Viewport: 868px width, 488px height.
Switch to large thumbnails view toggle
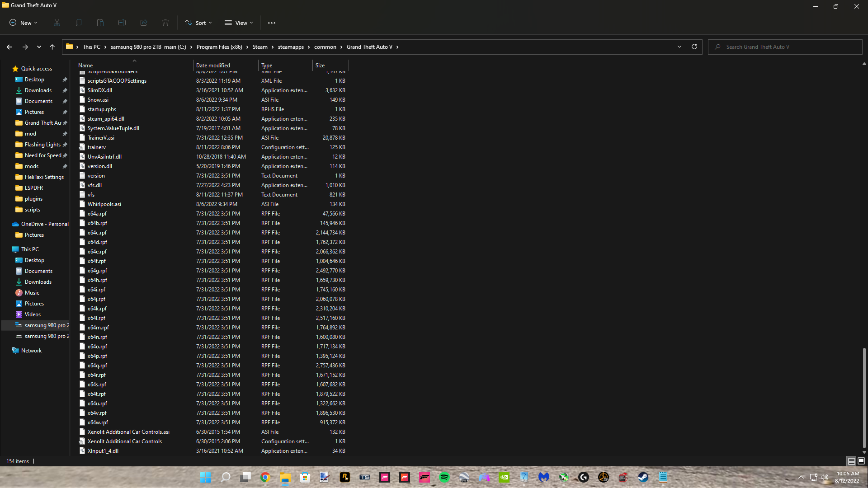[x=861, y=461]
